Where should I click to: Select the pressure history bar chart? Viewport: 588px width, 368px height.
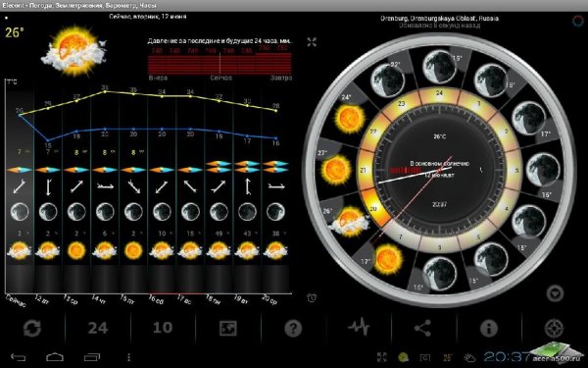(x=220, y=63)
